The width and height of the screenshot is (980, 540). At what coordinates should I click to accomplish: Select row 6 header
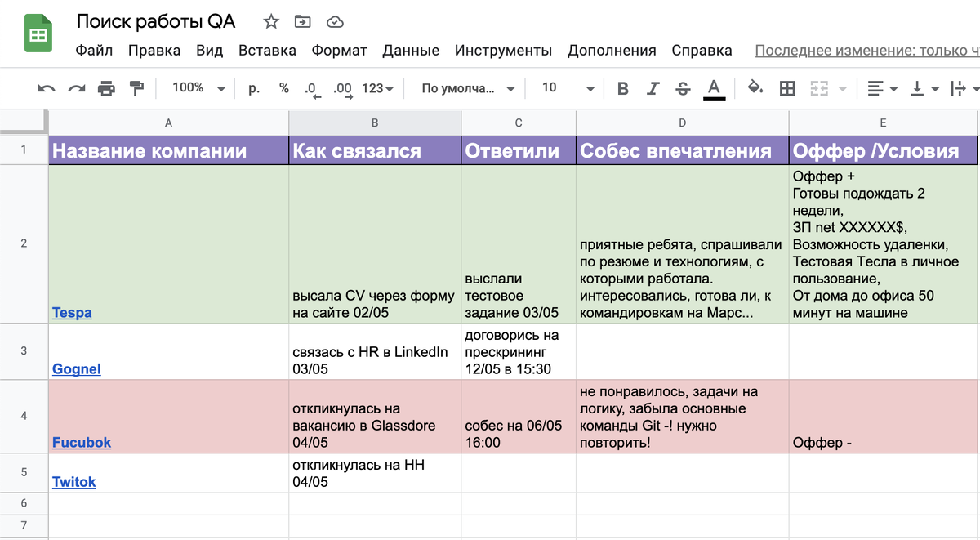(24, 504)
